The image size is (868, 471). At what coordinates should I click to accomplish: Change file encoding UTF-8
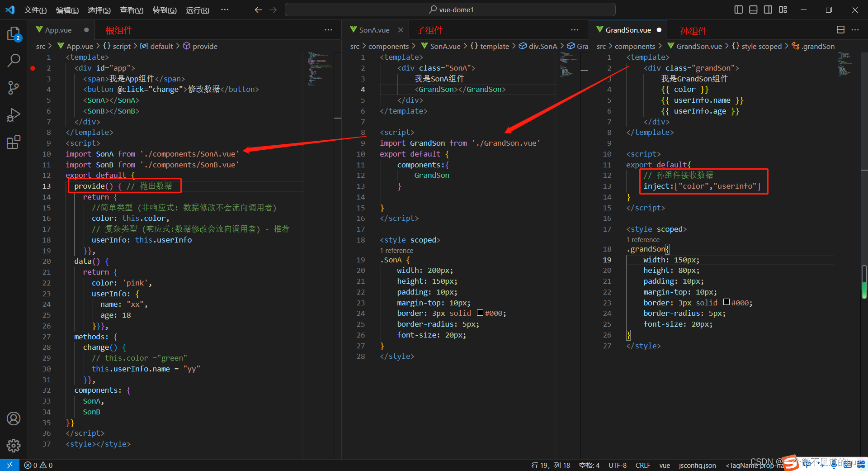618,465
